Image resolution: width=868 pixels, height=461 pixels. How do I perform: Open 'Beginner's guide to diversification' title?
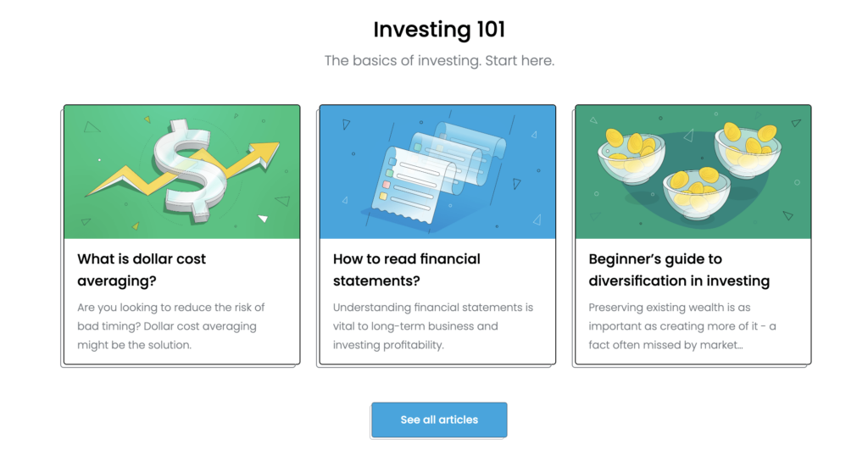679,269
